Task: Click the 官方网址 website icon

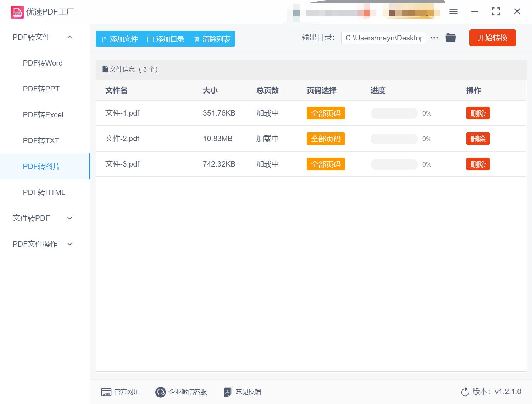Action: tap(106, 392)
